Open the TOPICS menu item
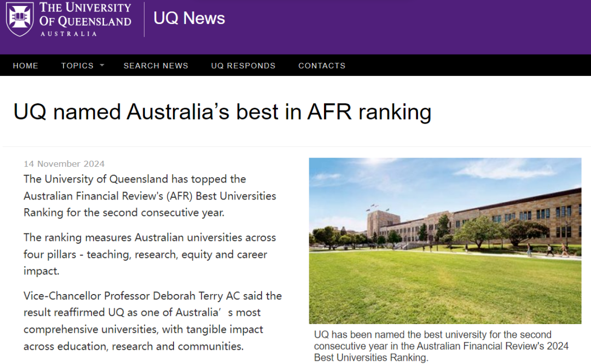The width and height of the screenshot is (591, 364). (77, 66)
